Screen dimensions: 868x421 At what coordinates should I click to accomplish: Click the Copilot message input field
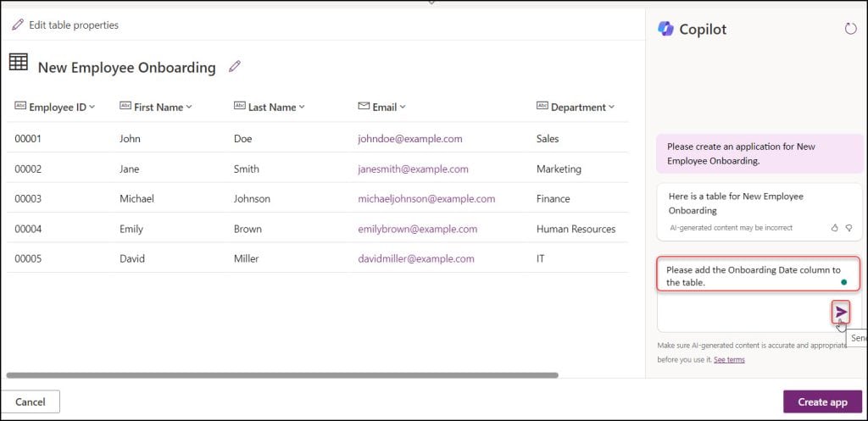click(x=759, y=294)
